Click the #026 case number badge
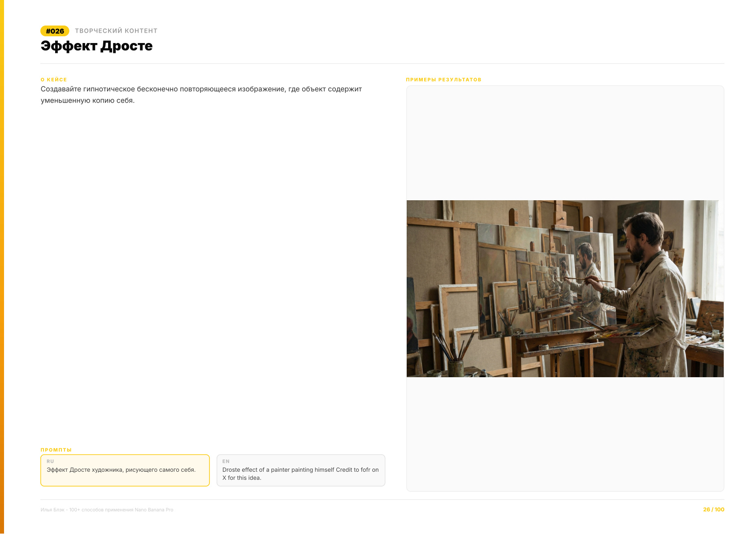 [55, 31]
